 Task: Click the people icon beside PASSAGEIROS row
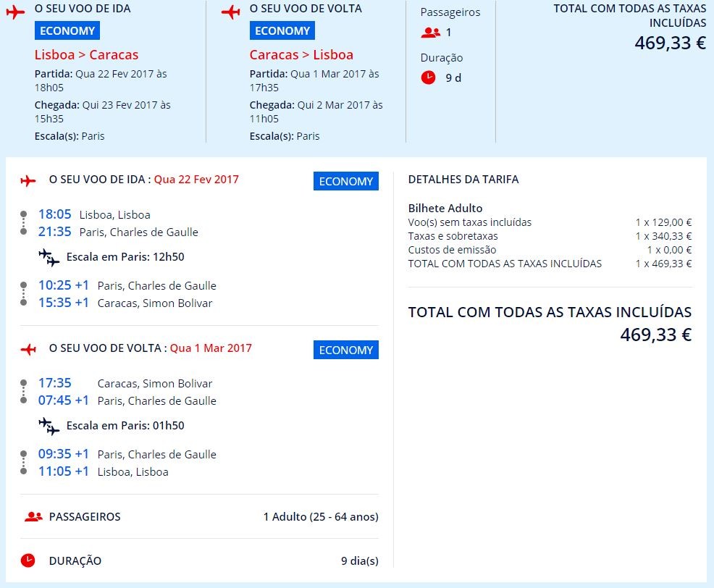coord(33,517)
